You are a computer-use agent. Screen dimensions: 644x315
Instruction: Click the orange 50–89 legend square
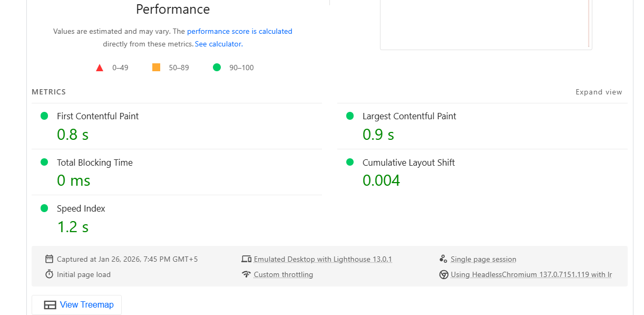point(156,67)
